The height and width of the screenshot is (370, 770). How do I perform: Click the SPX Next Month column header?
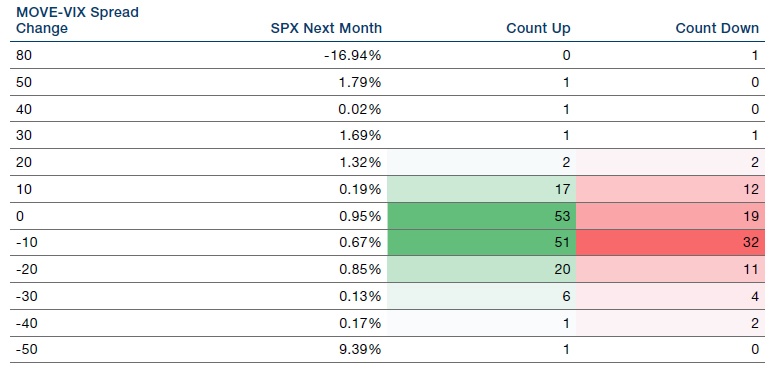(326, 28)
